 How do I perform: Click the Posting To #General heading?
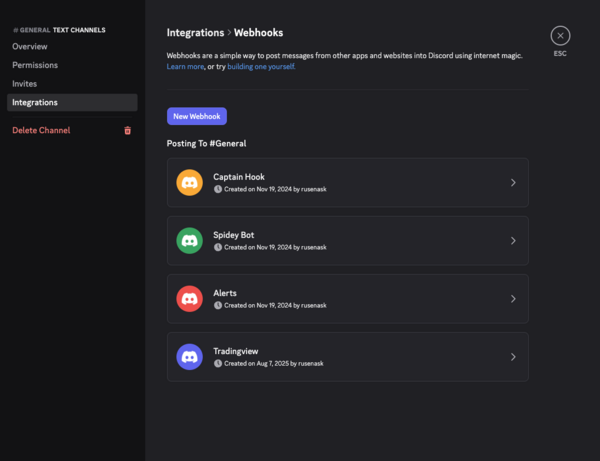tap(206, 143)
